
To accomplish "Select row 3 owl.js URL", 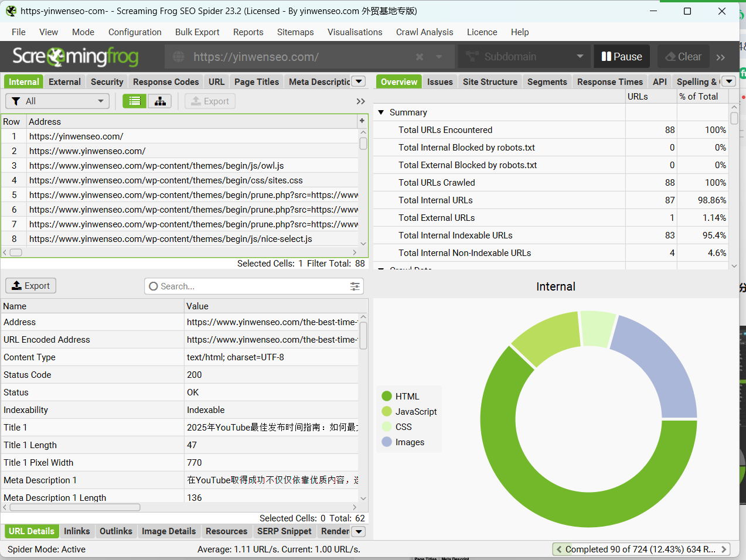I will click(179, 166).
